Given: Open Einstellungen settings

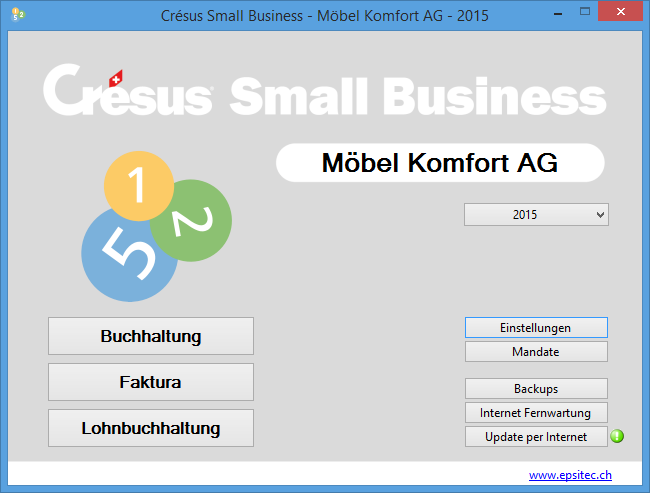Looking at the screenshot, I should point(536,328).
